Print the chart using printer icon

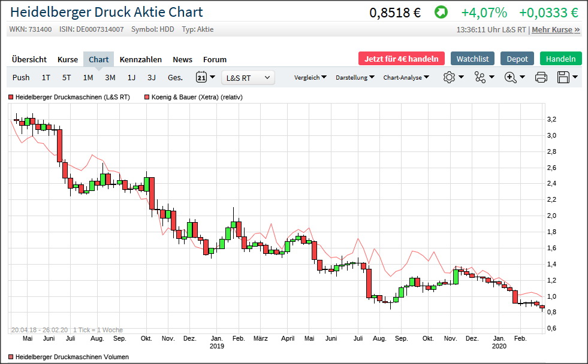coord(541,77)
